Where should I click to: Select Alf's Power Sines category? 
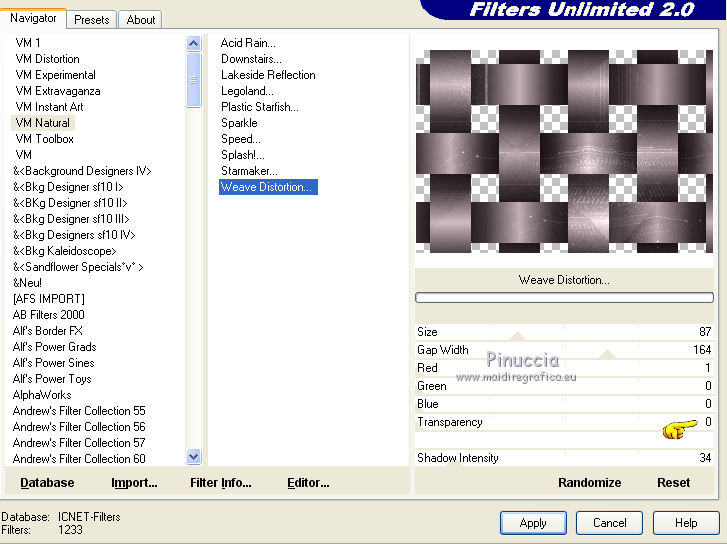pos(53,363)
